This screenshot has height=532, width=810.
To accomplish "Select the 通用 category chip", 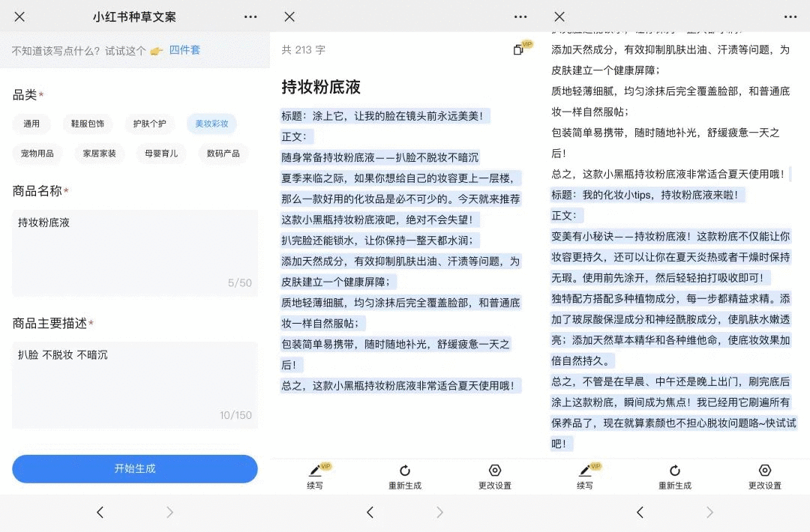I will point(31,124).
